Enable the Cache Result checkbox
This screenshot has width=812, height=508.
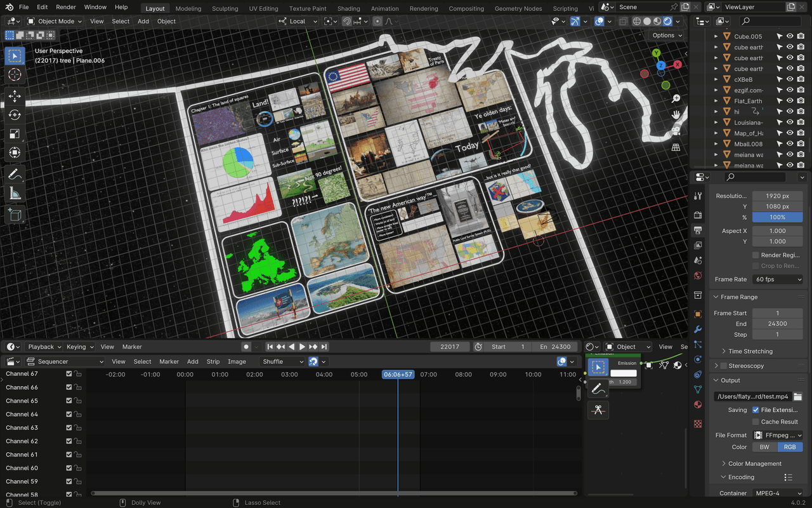[x=756, y=422]
